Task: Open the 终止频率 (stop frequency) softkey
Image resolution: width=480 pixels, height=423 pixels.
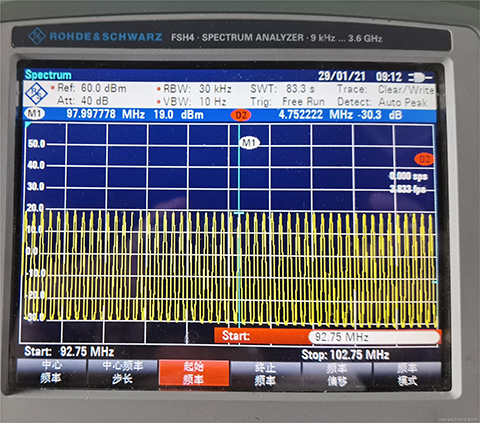Action: pyautogui.click(x=265, y=374)
